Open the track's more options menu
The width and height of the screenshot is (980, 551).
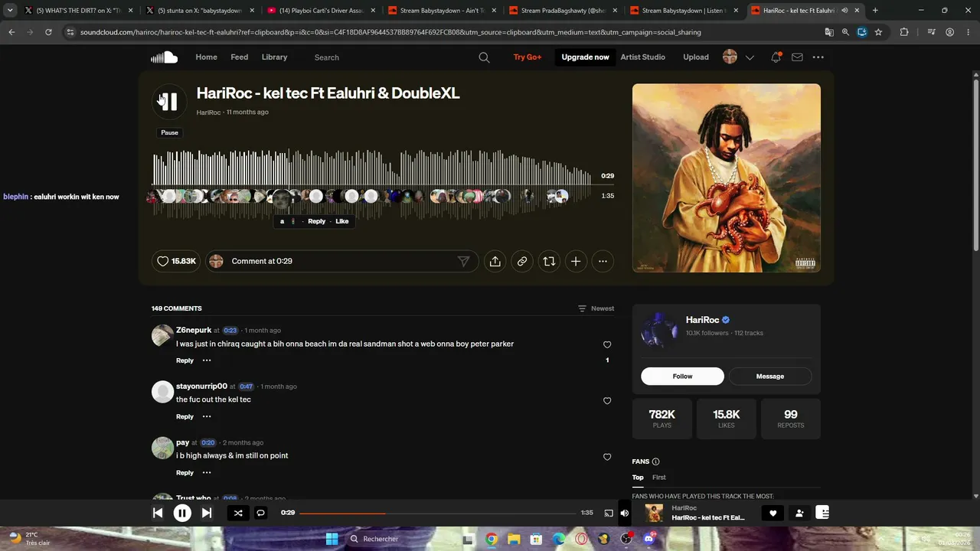pyautogui.click(x=603, y=261)
